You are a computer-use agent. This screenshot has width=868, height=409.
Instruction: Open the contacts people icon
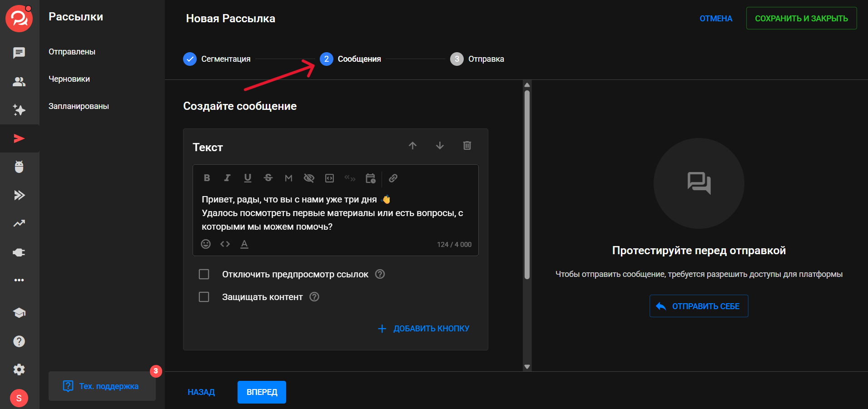pos(19,82)
